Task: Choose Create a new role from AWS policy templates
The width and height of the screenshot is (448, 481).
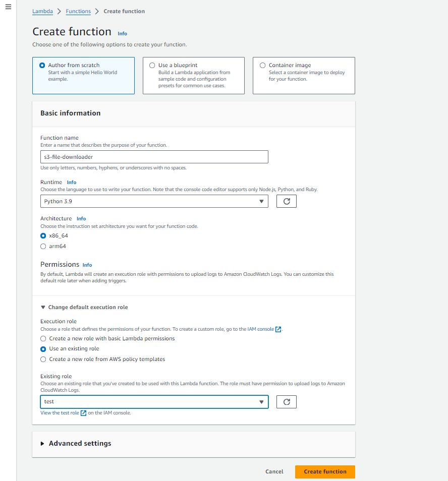Action: 43,359
